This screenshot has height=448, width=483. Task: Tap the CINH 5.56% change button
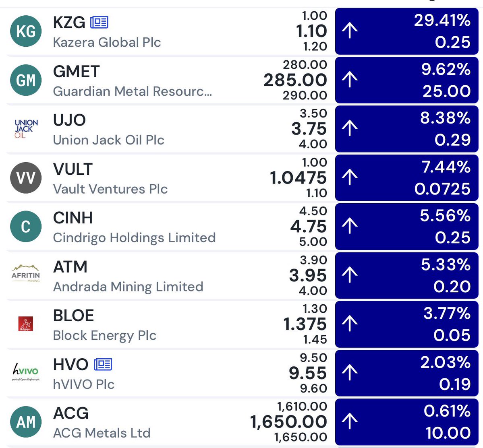click(x=407, y=227)
